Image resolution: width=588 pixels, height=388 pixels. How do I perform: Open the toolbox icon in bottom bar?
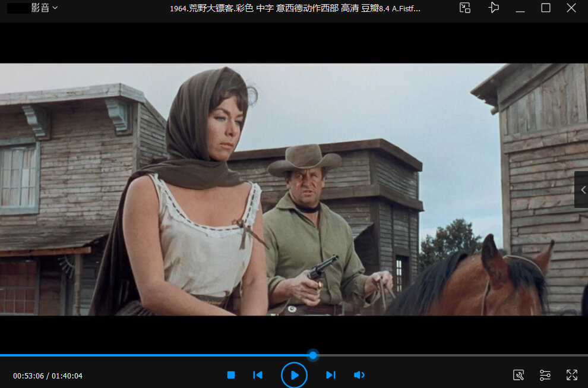pos(519,375)
